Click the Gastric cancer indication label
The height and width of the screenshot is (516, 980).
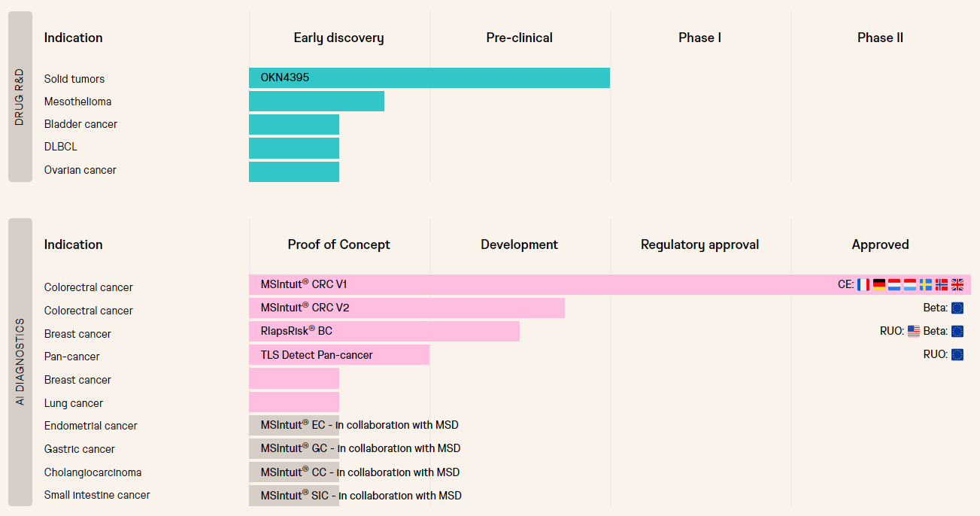pyautogui.click(x=80, y=449)
